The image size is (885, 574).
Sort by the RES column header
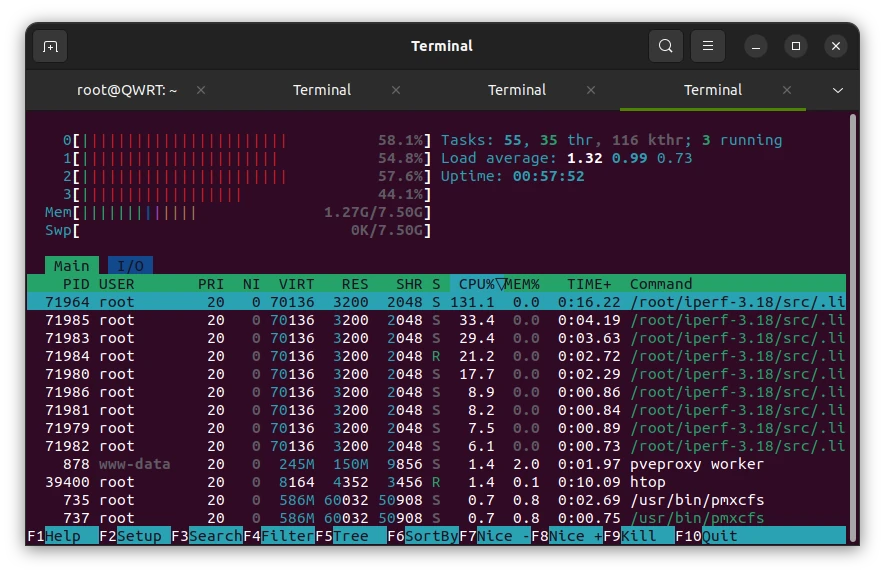[355, 284]
